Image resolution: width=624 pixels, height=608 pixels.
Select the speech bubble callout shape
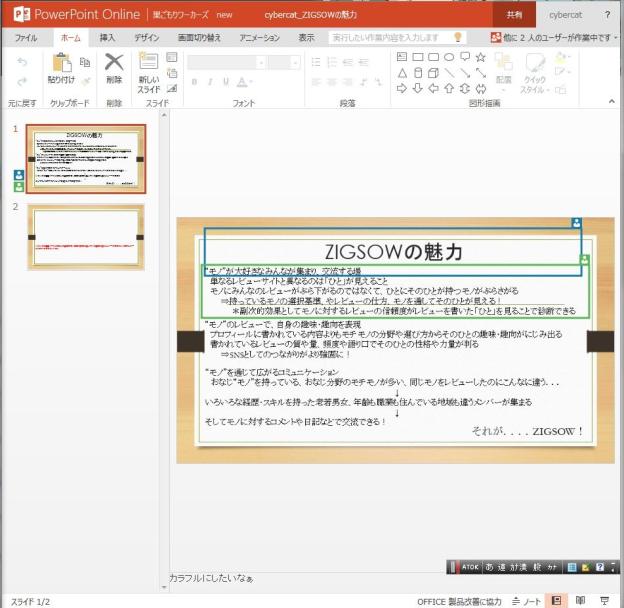465,57
